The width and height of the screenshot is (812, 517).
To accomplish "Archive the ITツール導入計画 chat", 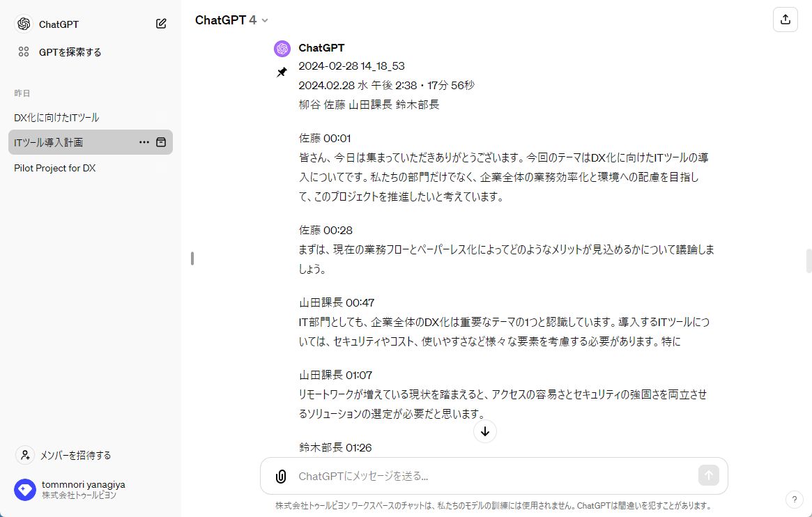I will click(161, 142).
